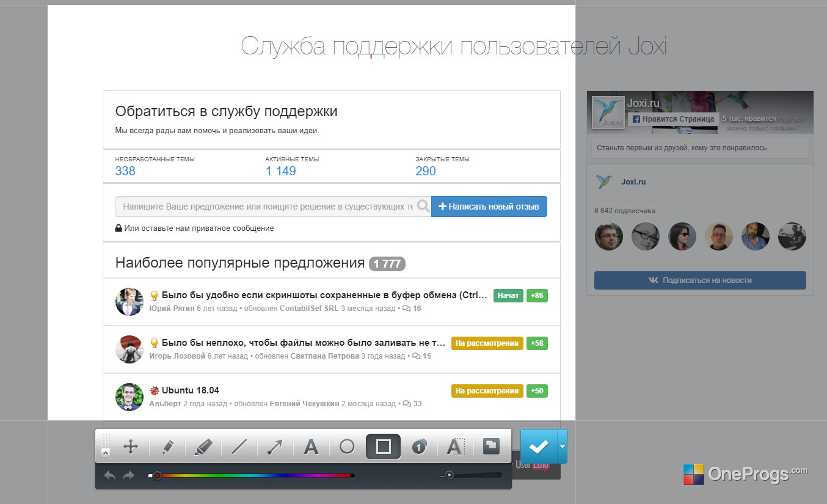Viewport: 827px width, 504px height.
Task: Click the +58 vote badge
Action: [x=537, y=343]
